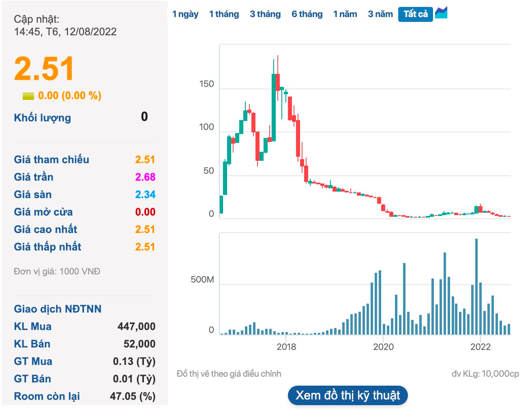
Task: Click the Khối lượng label
Action: click(43, 118)
